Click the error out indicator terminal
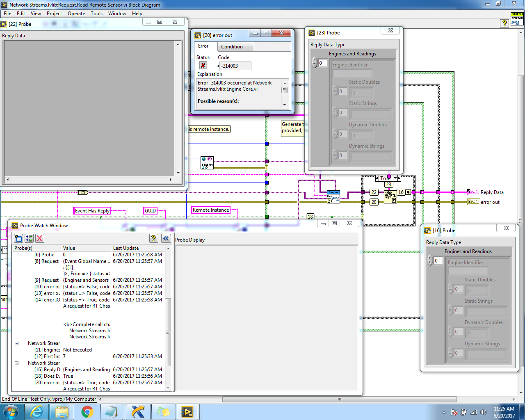Screen dimensions: 525x420 click(474, 202)
